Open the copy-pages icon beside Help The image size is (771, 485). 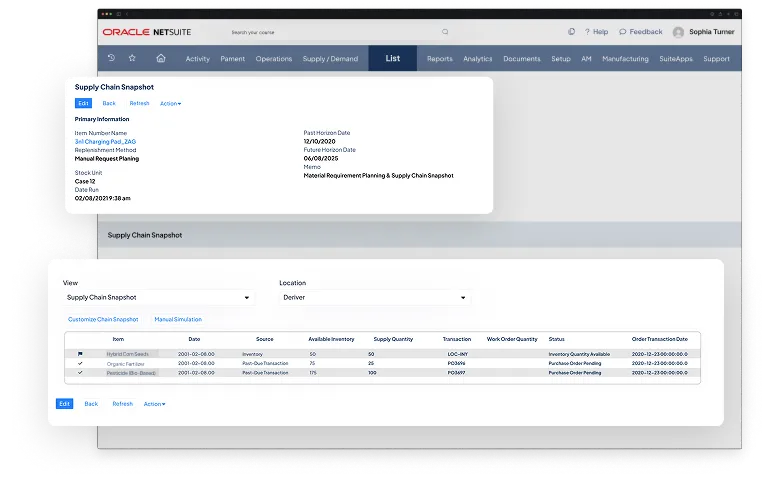click(x=571, y=31)
